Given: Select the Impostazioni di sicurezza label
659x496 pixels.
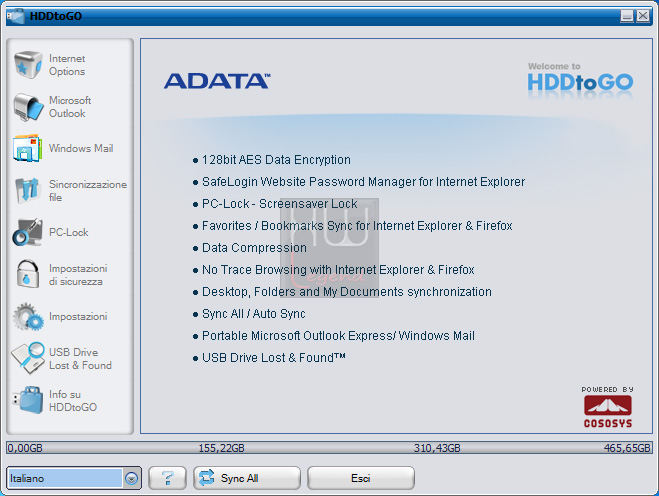Looking at the screenshot, I should (x=78, y=274).
